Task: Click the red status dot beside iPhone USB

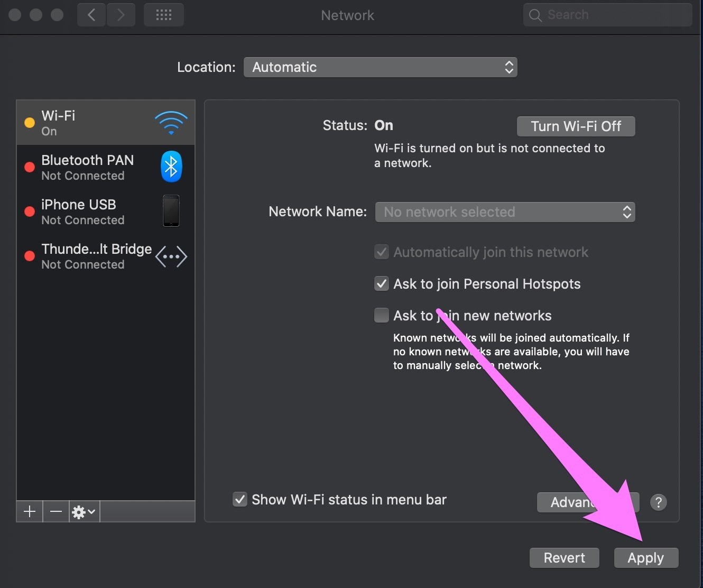Action: pyautogui.click(x=30, y=212)
